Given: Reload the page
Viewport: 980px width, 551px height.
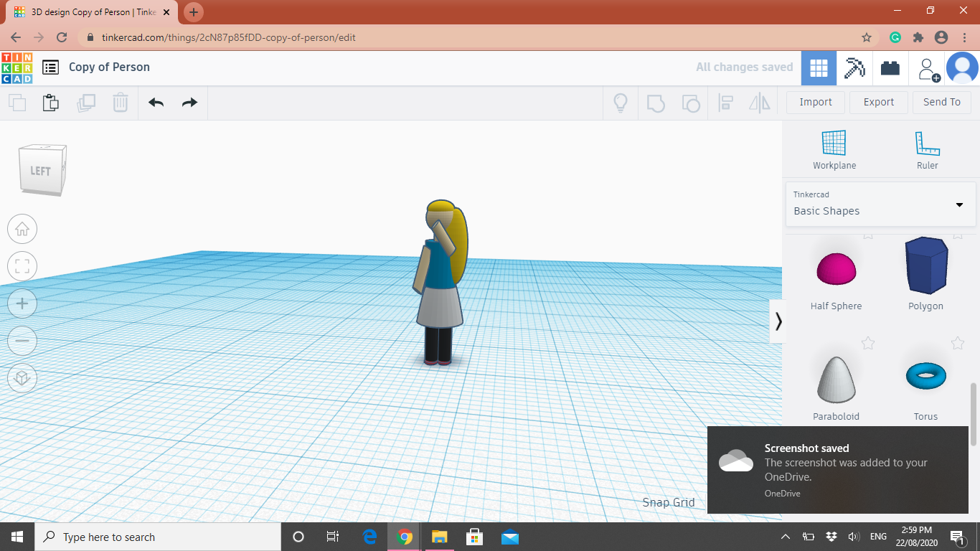Looking at the screenshot, I should 62,37.
